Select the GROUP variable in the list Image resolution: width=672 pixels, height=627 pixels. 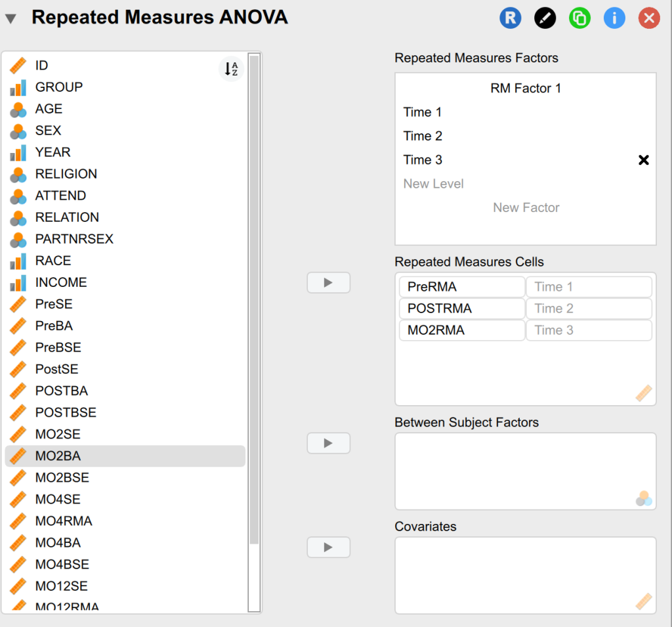60,87
